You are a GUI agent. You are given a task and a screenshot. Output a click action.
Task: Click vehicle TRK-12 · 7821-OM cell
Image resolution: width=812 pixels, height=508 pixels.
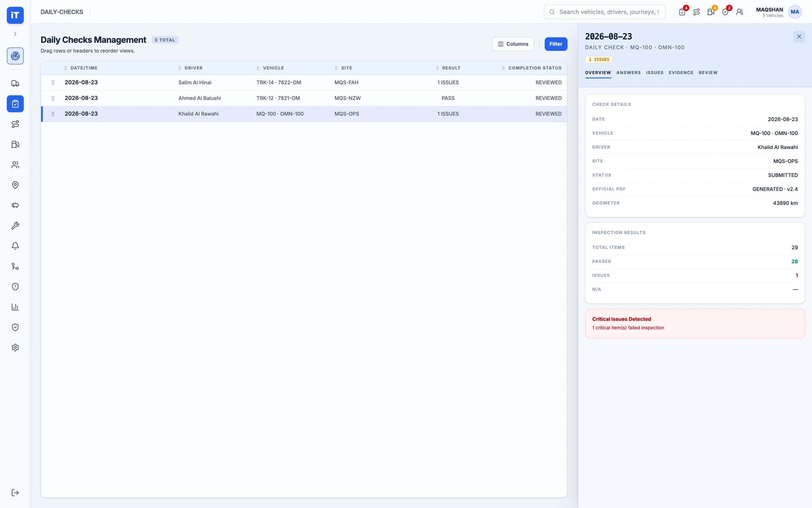(278, 98)
